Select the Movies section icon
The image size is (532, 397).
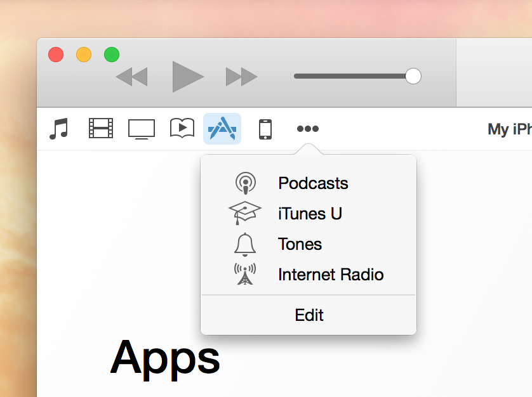pos(100,129)
